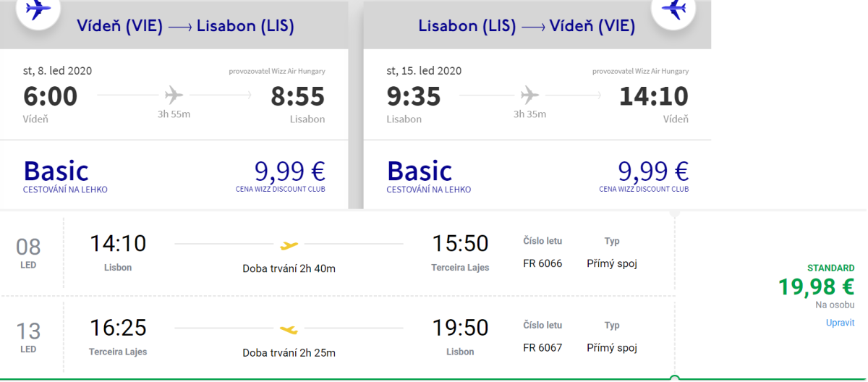Click yellow plane icon on Lisbon–Terceira flight
The image size is (868, 382).
(x=289, y=245)
